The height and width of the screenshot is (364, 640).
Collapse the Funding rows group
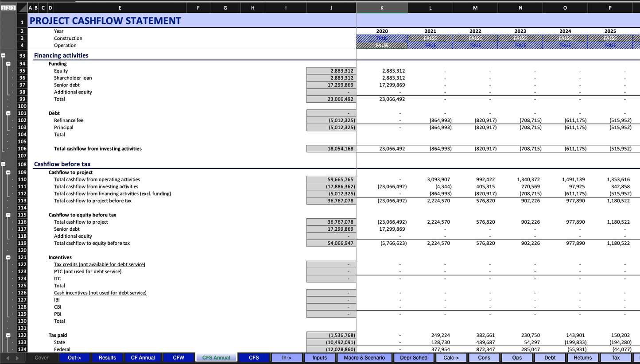[8, 64]
